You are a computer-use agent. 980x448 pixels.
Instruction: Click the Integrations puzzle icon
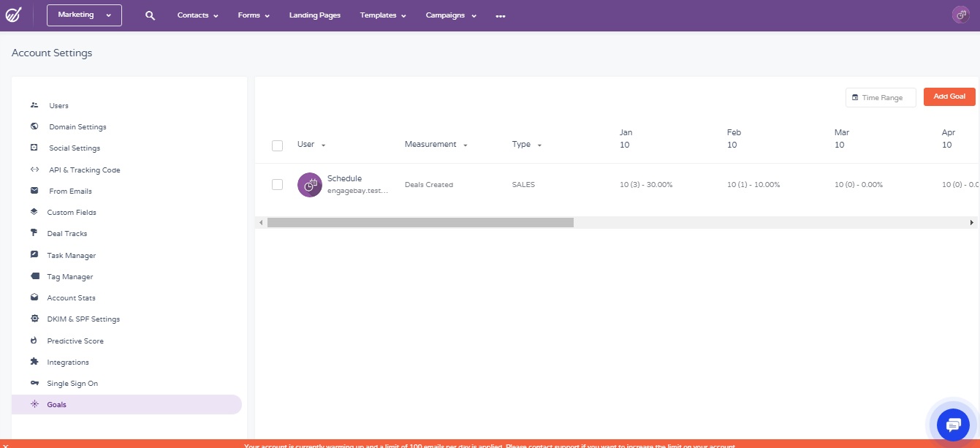point(34,362)
